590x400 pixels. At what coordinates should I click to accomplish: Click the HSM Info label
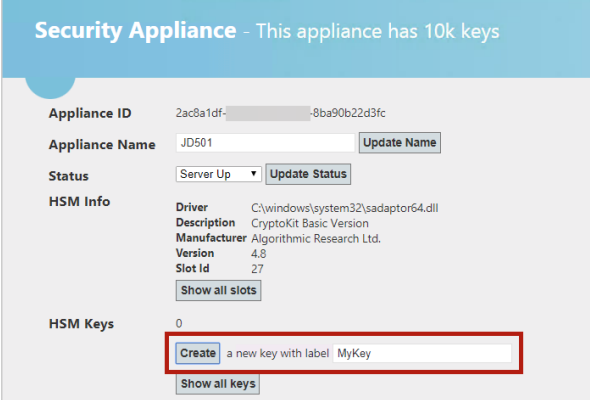(x=79, y=201)
